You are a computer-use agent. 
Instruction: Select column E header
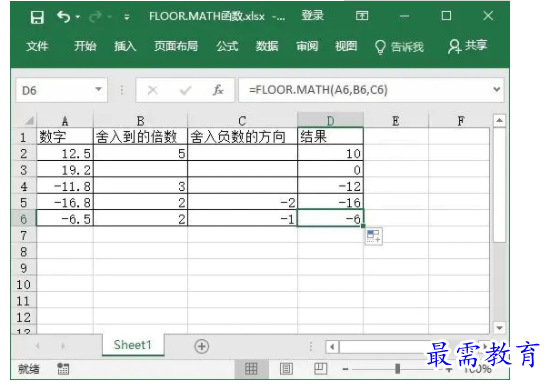click(396, 121)
